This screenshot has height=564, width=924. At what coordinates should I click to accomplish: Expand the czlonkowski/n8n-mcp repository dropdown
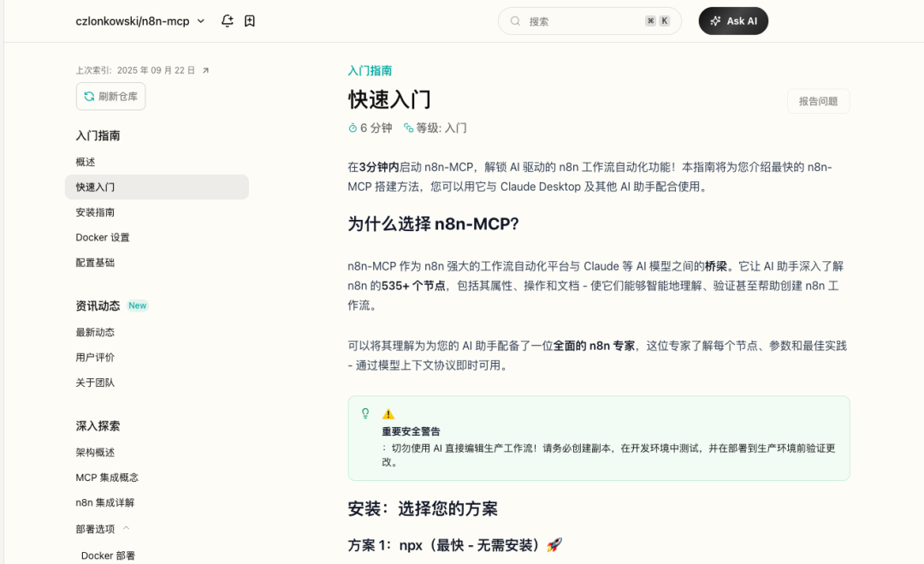click(x=201, y=21)
